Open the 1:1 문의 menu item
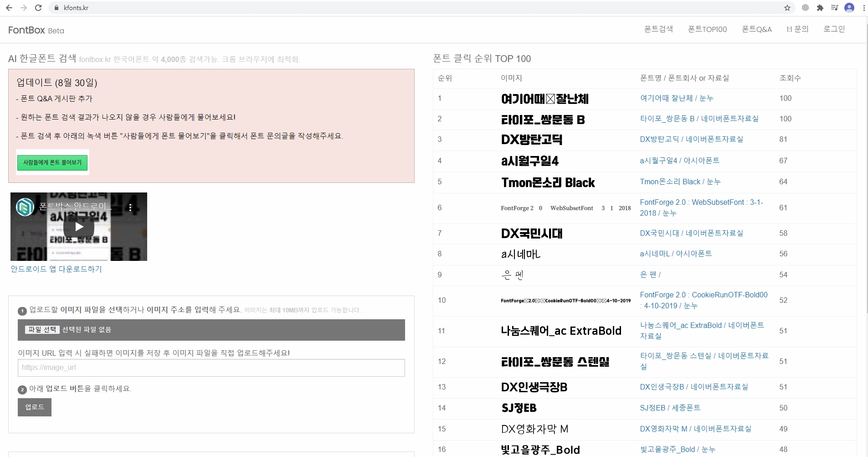This screenshot has width=868, height=457. 797,29
